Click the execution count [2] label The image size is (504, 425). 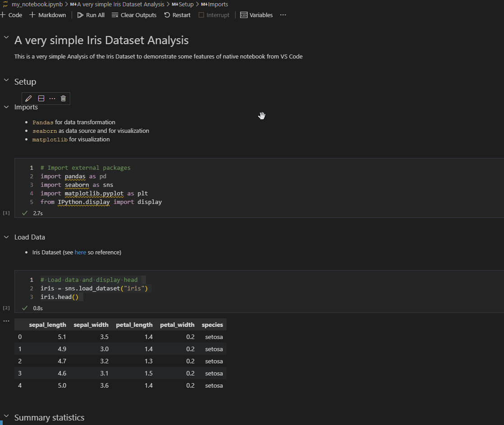tap(6, 308)
